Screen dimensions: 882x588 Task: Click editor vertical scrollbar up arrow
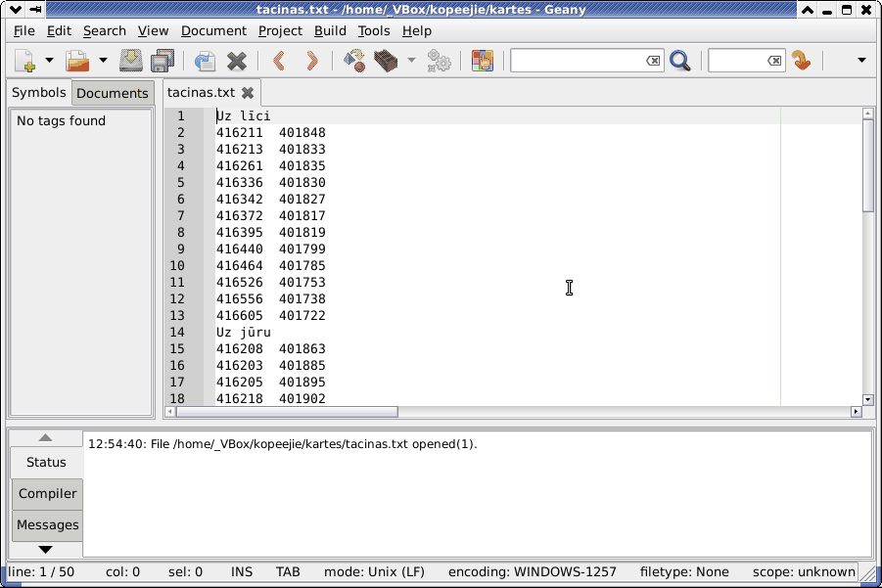tap(867, 113)
